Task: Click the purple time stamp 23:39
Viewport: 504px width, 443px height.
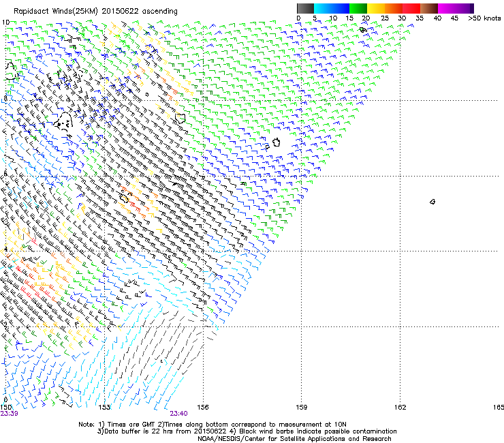Action: pyautogui.click(x=9, y=414)
